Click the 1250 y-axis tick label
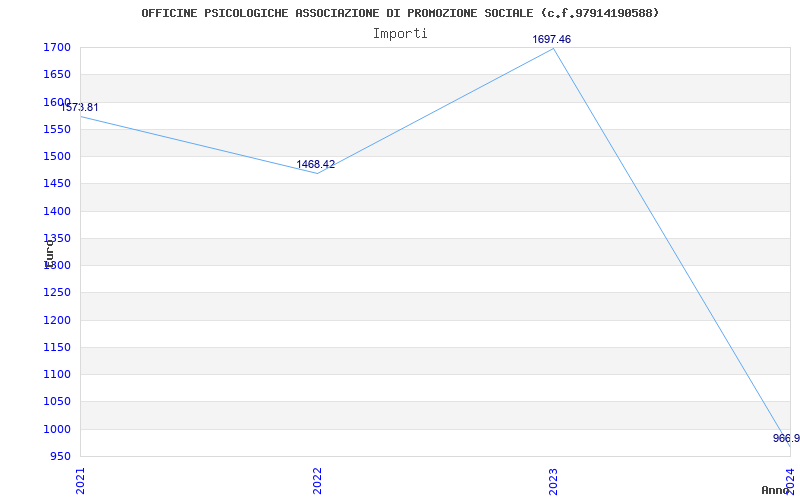 (58, 293)
